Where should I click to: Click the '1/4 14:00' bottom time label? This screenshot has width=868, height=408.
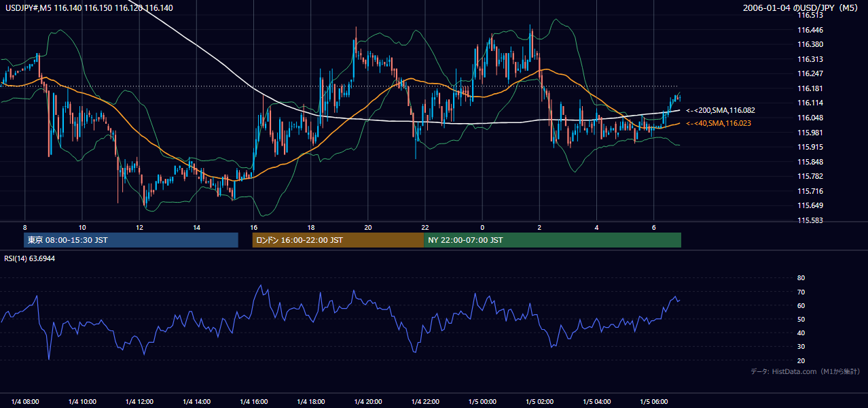coord(196,401)
